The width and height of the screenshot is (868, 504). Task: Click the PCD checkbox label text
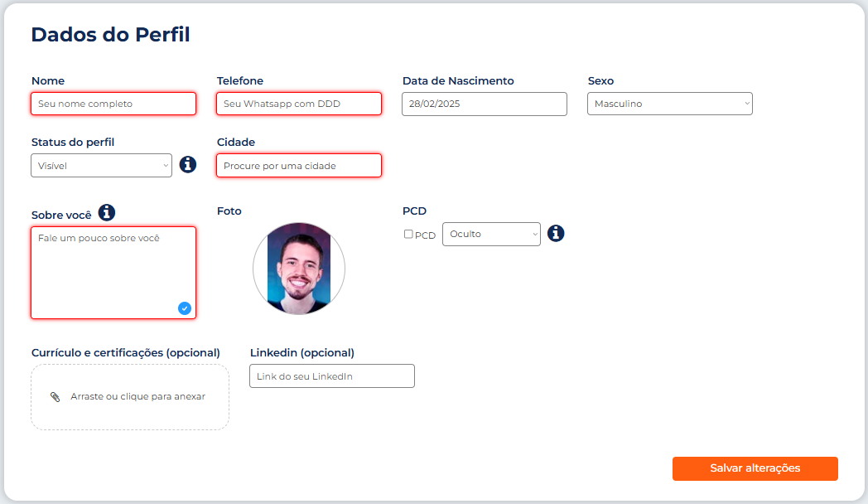[425, 235]
